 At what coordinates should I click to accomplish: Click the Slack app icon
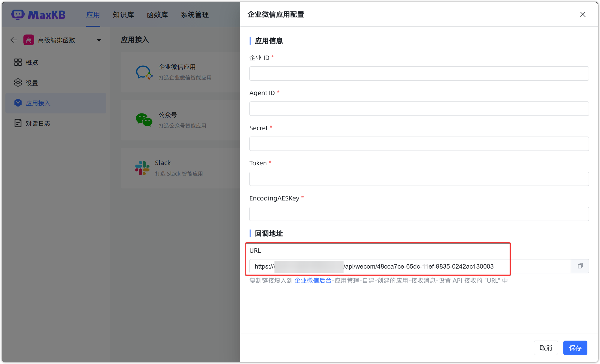click(142, 168)
